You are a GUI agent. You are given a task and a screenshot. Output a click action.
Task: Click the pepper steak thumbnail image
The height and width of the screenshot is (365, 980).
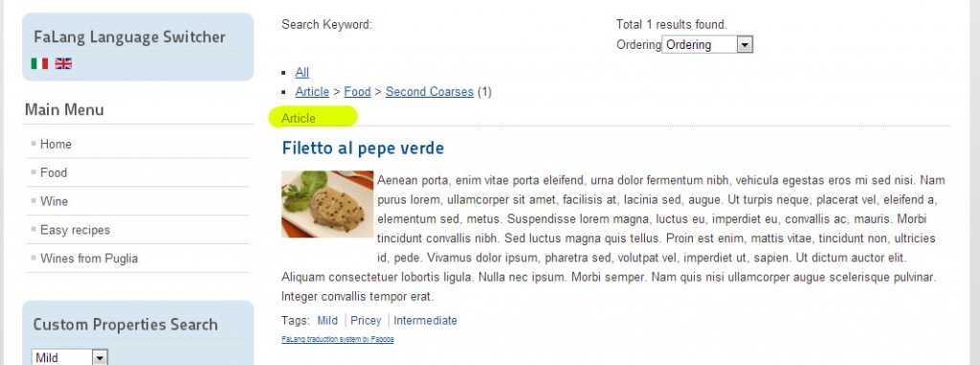[327, 204]
